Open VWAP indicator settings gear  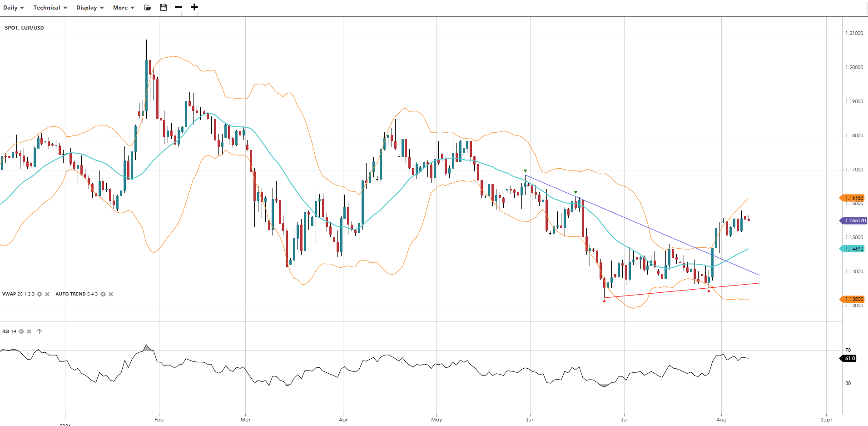(x=40, y=294)
